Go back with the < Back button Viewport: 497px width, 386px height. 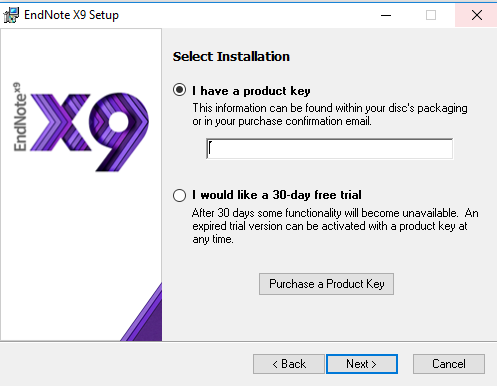pyautogui.click(x=289, y=364)
